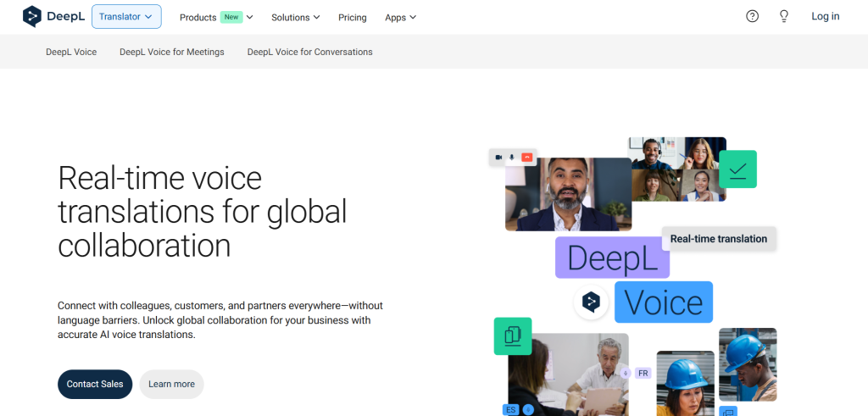This screenshot has width=868, height=416.
Task: Click the red hang-up call icon
Action: click(527, 157)
